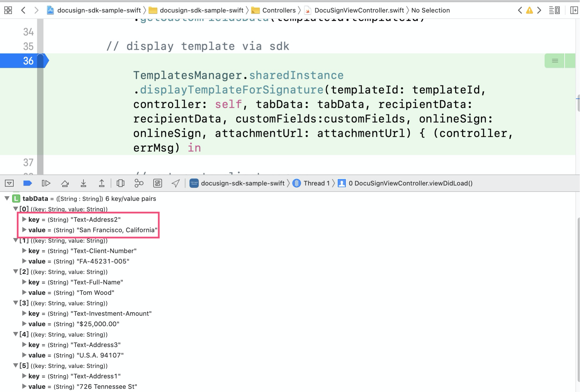Go forward in editor history
The width and height of the screenshot is (580, 392).
click(36, 10)
